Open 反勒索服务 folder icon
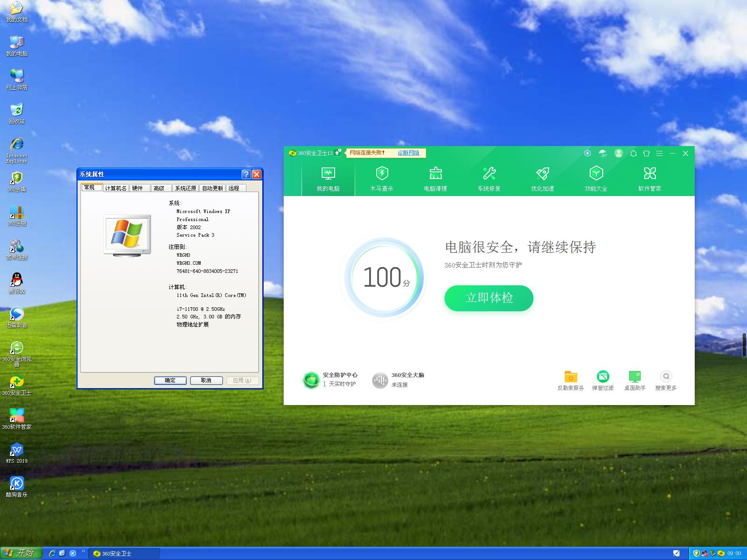The image size is (747, 560). click(x=571, y=376)
